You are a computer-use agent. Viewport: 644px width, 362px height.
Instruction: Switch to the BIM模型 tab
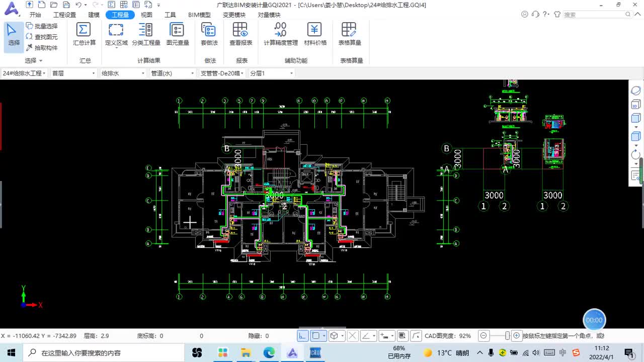point(199,15)
